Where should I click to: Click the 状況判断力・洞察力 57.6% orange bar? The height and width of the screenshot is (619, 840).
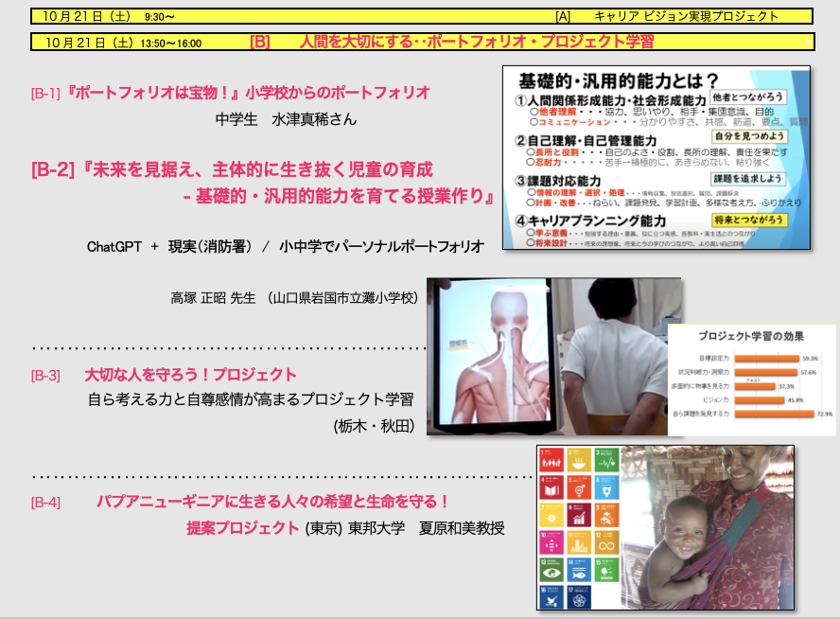point(766,373)
